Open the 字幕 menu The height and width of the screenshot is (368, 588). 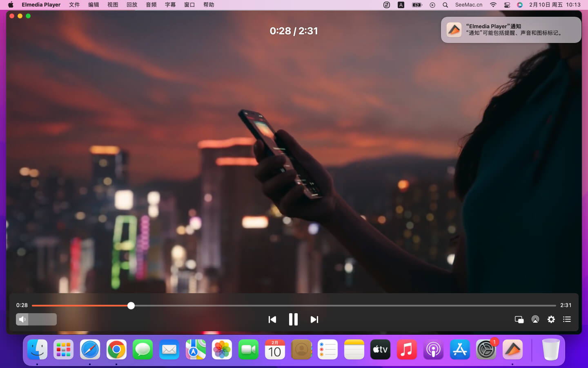coord(170,5)
